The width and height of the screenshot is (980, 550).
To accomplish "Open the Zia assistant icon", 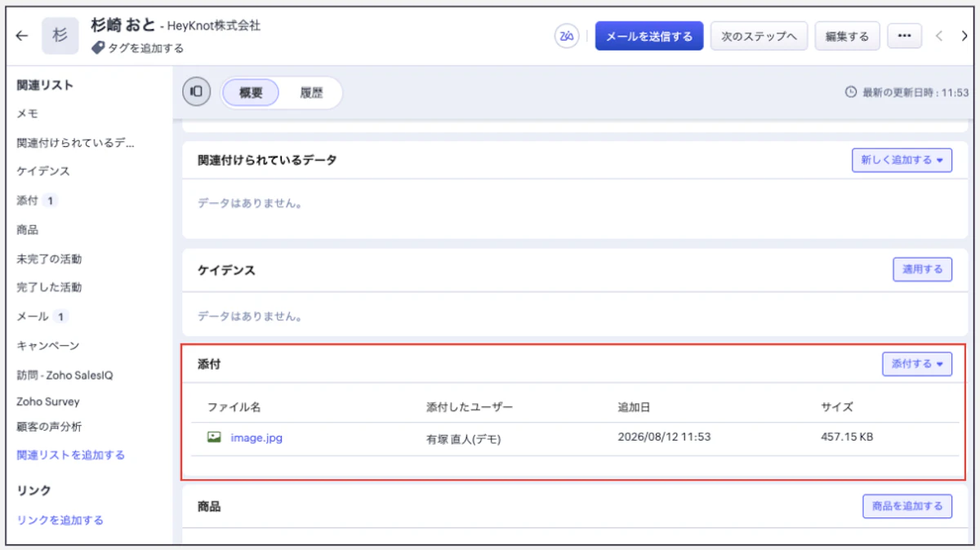I will [567, 36].
